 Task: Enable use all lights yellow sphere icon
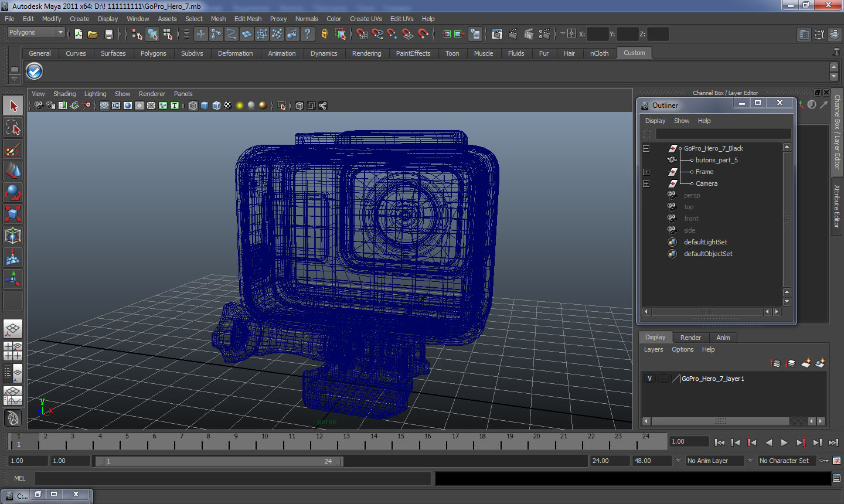240,105
